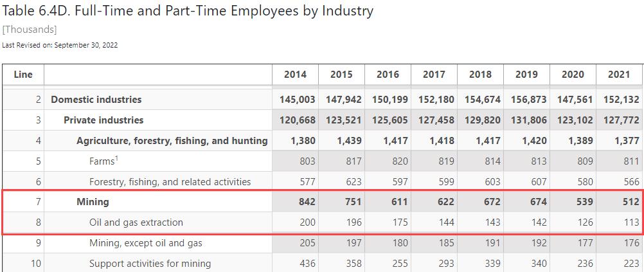Viewport: 644px width, 272px height.
Task: Click the Table 6.4D title text
Action: pyautogui.click(x=188, y=11)
